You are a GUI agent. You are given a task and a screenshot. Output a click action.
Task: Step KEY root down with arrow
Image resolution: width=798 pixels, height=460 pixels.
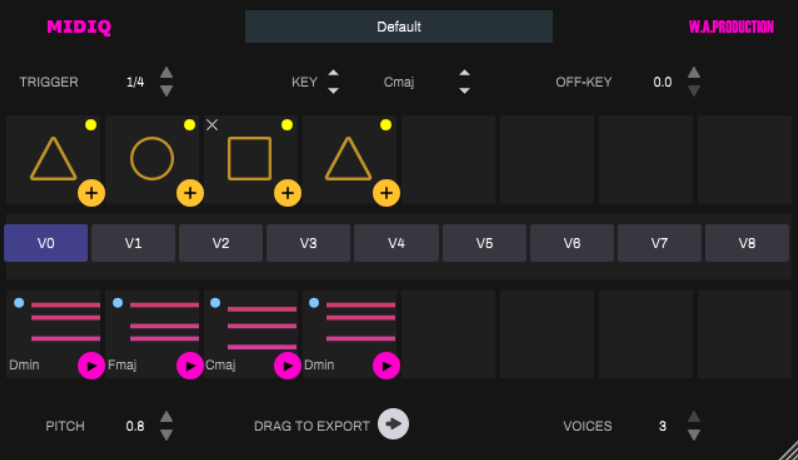(333, 91)
